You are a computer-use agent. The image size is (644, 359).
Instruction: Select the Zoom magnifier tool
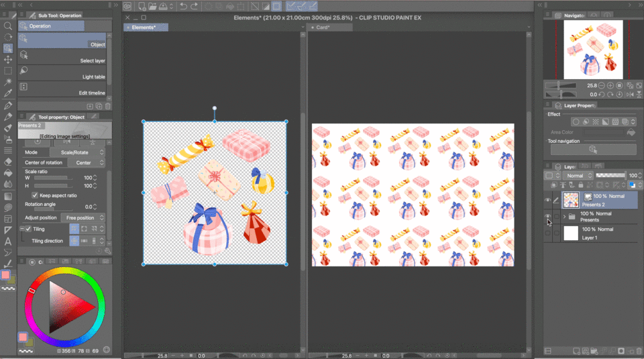[8, 26]
